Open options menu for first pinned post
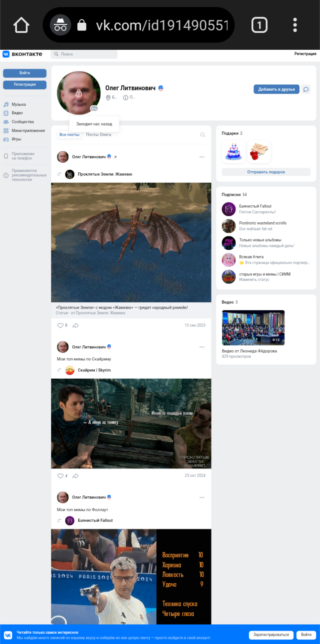 (x=202, y=157)
